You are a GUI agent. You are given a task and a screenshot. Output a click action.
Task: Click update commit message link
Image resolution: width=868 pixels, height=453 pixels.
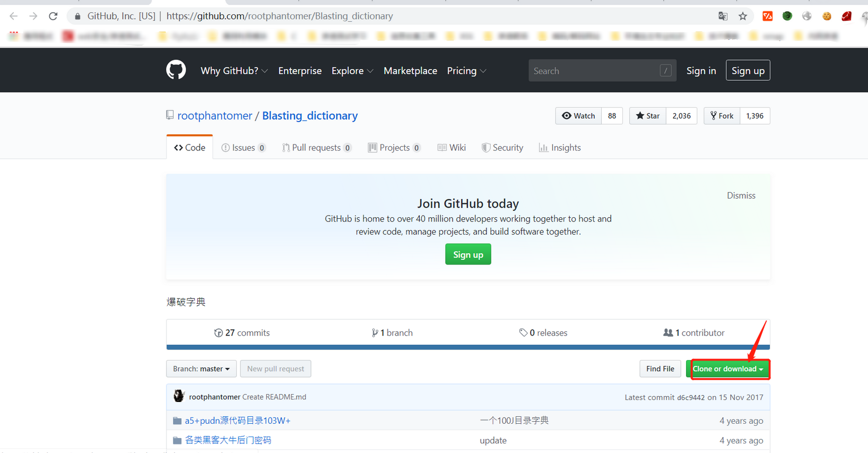click(493, 440)
